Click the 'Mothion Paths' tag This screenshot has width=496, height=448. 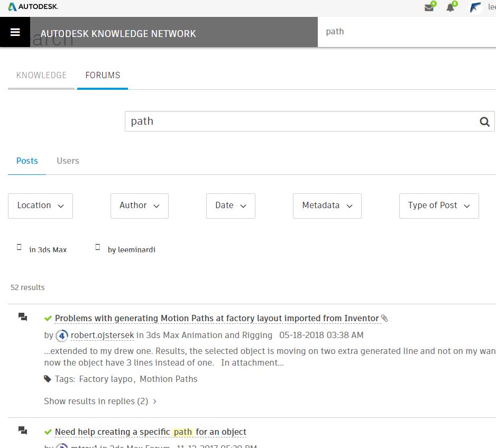(169, 379)
